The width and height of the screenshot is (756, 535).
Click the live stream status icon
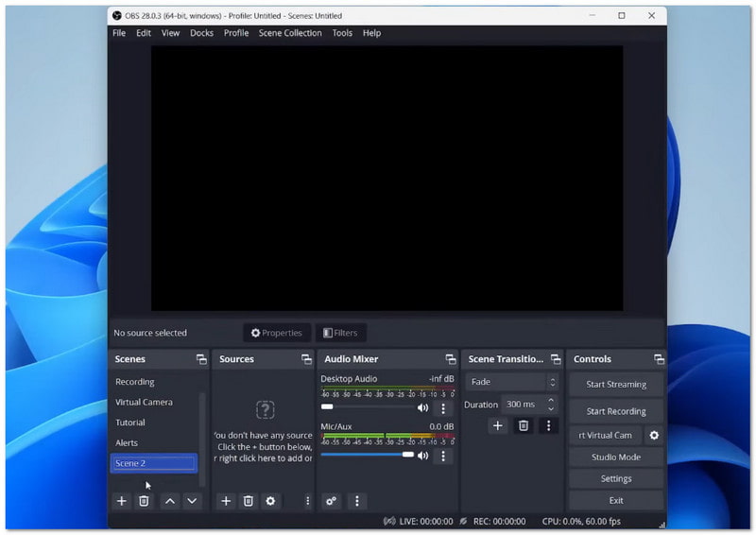(389, 521)
